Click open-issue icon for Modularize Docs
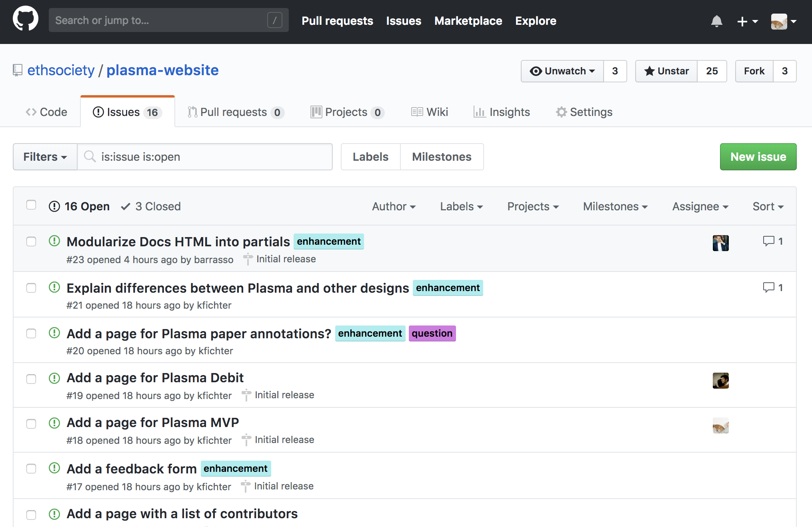This screenshot has width=812, height=527. coord(54,241)
